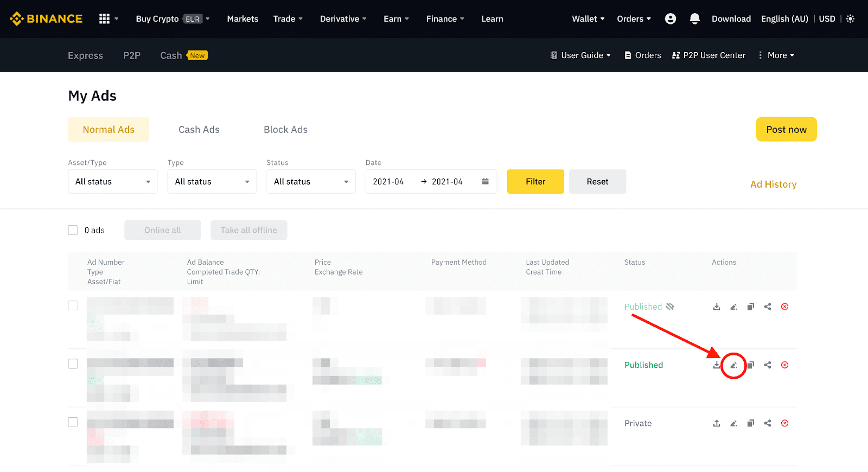Open the Ad History link

pos(773,184)
